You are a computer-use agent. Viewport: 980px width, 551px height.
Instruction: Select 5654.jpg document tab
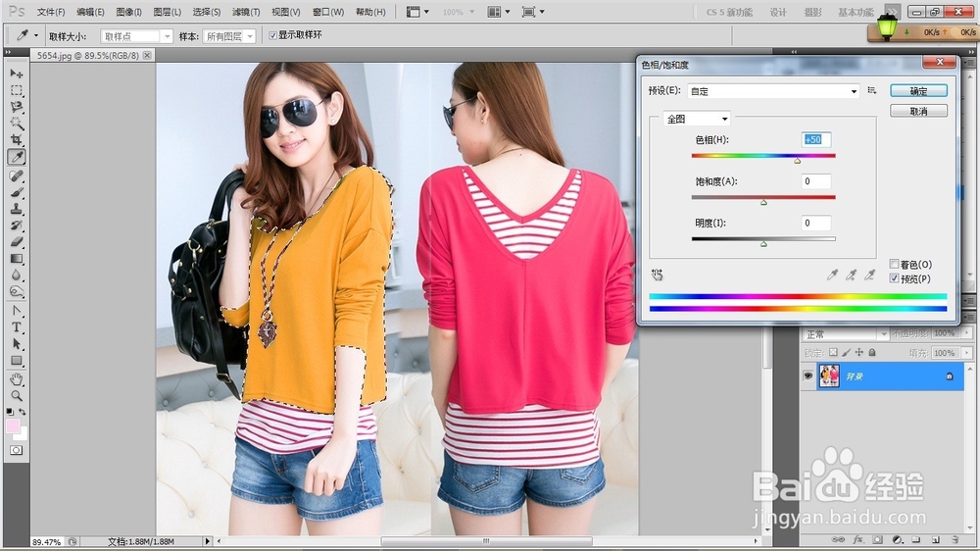pos(87,55)
